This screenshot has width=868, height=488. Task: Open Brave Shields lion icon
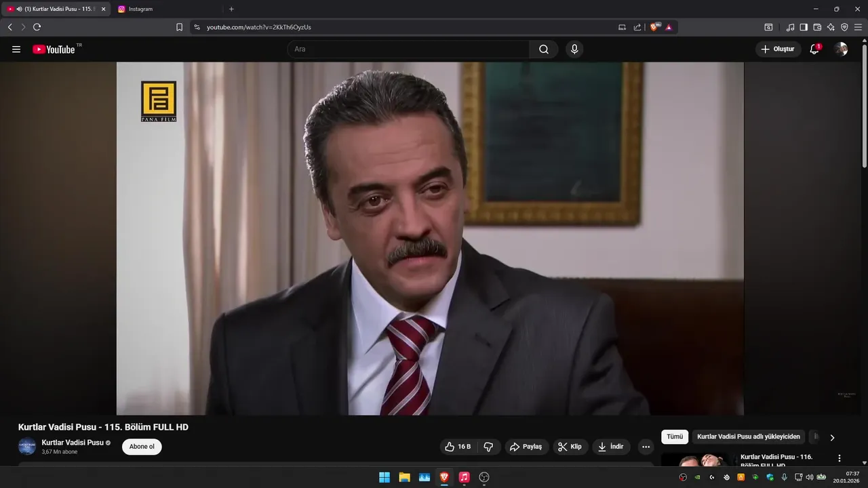pyautogui.click(x=654, y=27)
